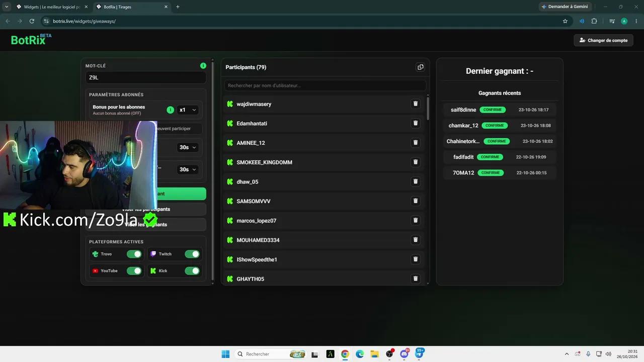
Task: Select BotRix Tirages browser tab
Action: (x=132, y=7)
